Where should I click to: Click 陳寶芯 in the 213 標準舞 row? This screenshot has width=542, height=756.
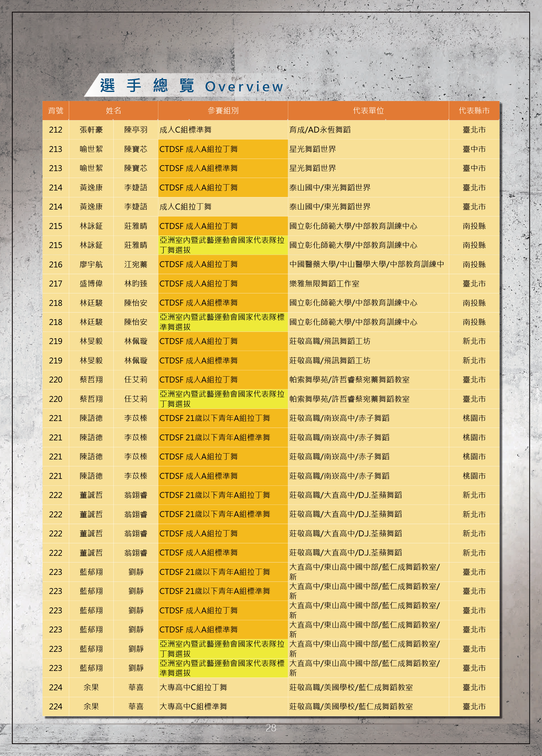pyautogui.click(x=136, y=168)
